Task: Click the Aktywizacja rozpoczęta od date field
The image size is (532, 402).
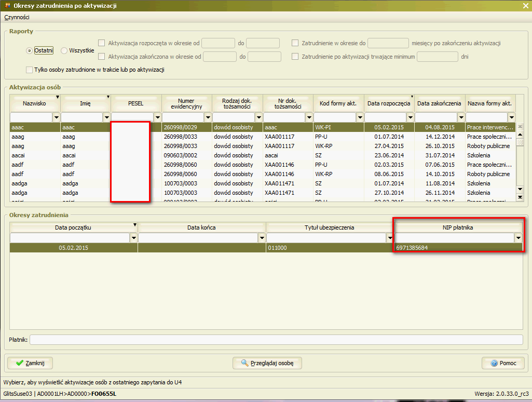Action: point(218,43)
